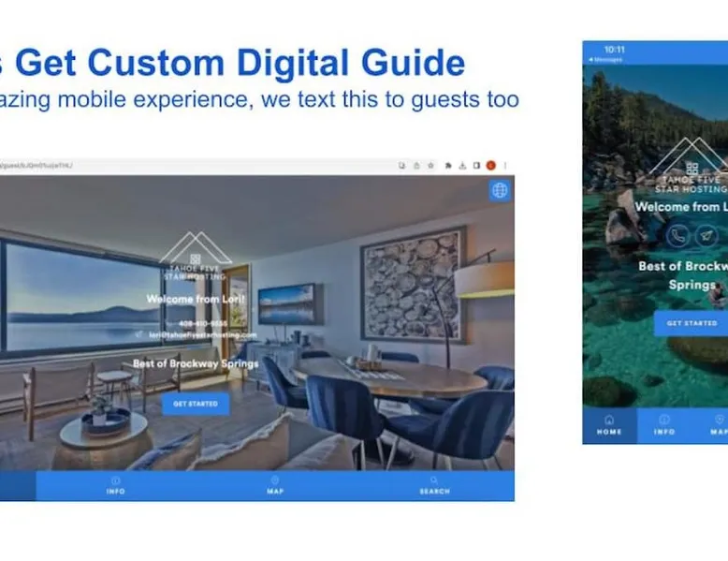Screen dimensions: 728x561
Task: Toggle the browser side panel icon
Action: click(x=476, y=166)
